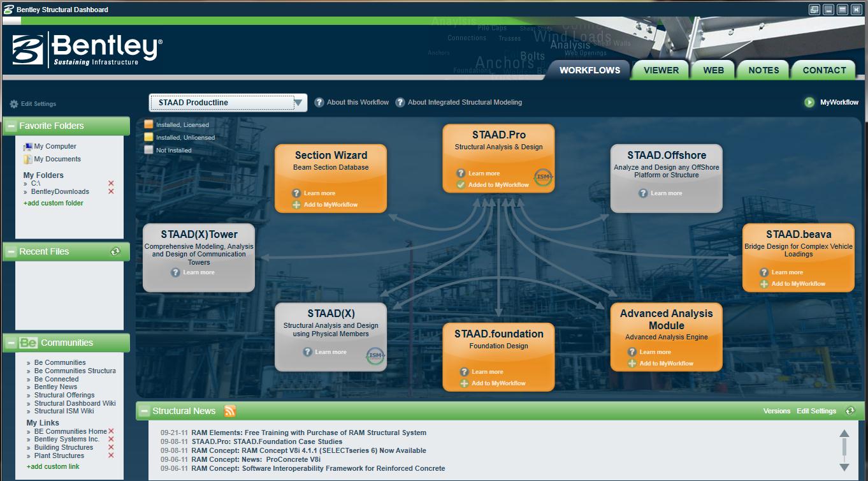Click the My Computer icon
Image resolution: width=868 pixels, height=481 pixels.
(28, 147)
